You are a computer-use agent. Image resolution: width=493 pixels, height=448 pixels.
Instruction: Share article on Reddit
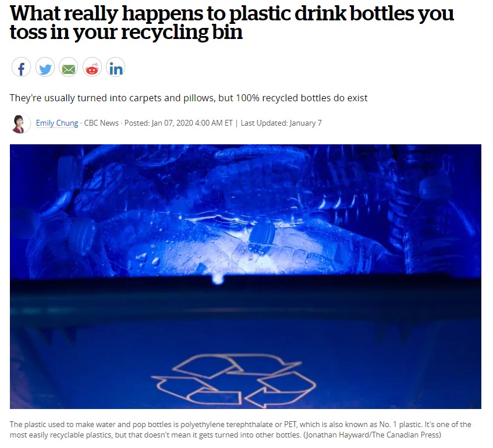pyautogui.click(x=92, y=67)
